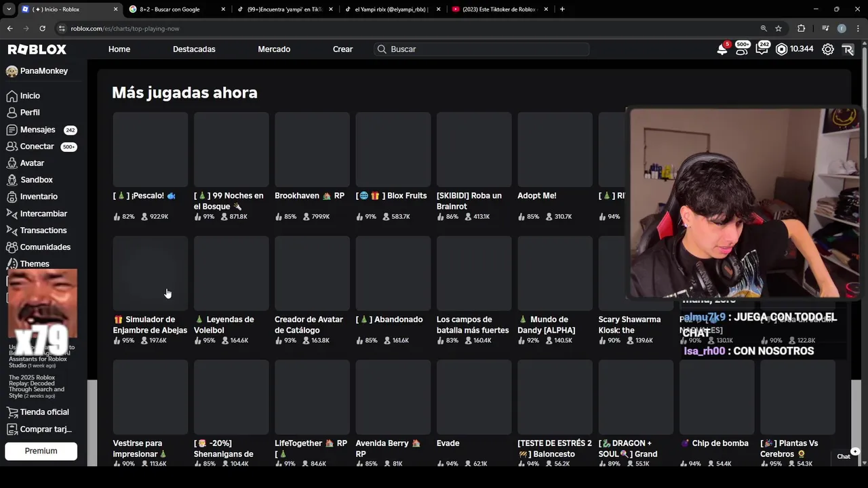Open the chat messages icon with 242 badge
The image size is (868, 488).
pyautogui.click(x=762, y=49)
